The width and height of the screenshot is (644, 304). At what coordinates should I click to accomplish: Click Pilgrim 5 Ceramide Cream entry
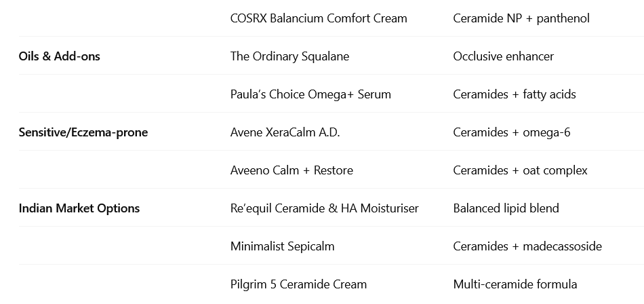pos(298,284)
